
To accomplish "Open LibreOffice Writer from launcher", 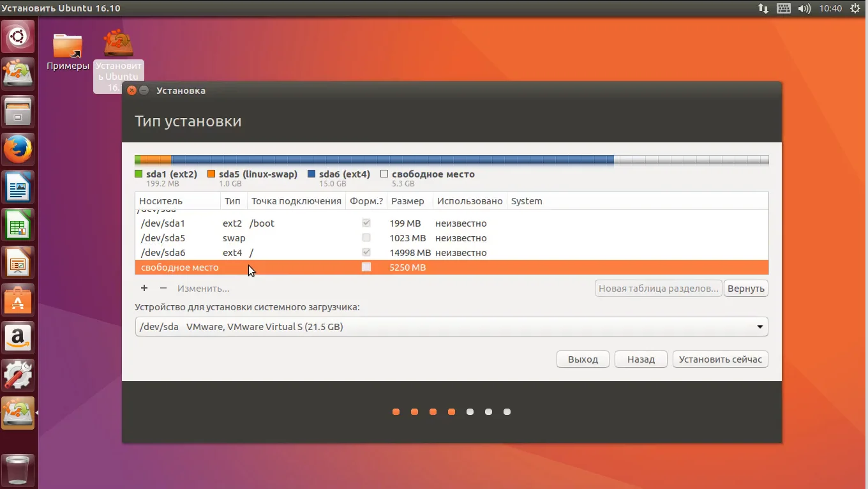I will point(18,187).
